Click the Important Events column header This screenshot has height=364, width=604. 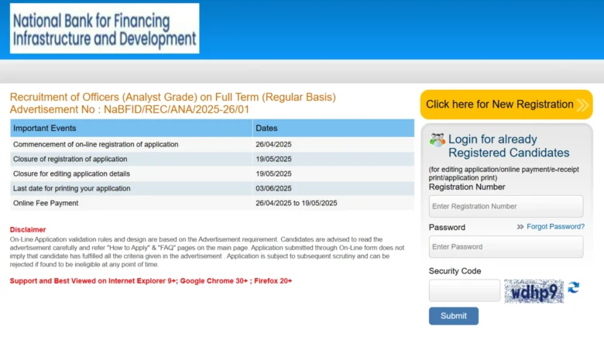pos(132,129)
